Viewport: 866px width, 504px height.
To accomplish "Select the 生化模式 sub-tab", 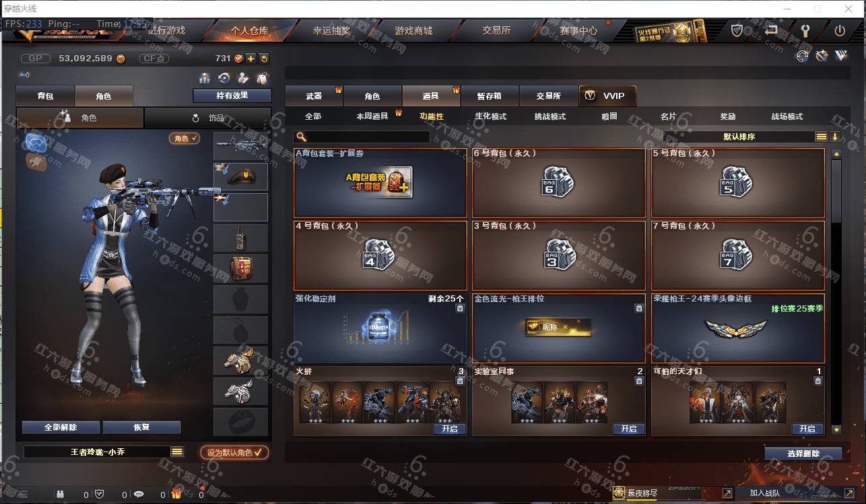I will (x=490, y=116).
